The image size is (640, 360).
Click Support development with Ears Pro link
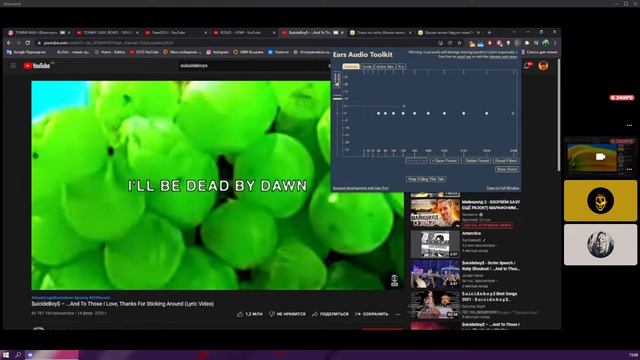pyautogui.click(x=360, y=188)
